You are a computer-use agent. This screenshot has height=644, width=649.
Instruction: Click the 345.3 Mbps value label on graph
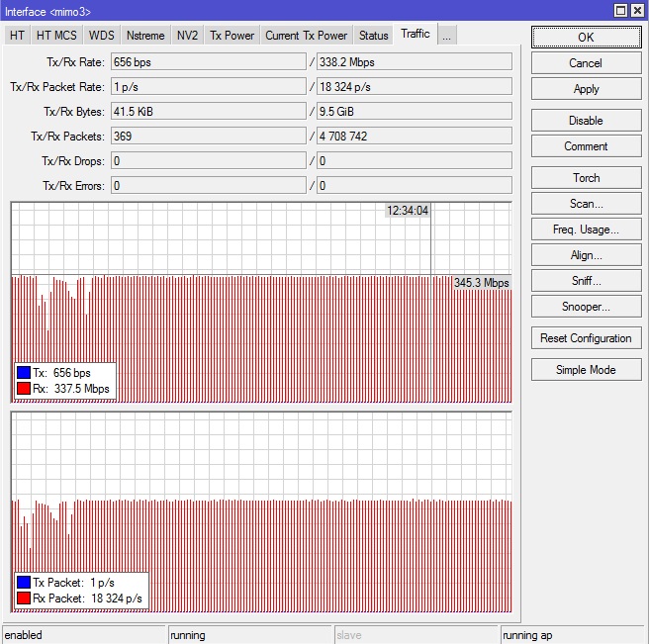(482, 283)
